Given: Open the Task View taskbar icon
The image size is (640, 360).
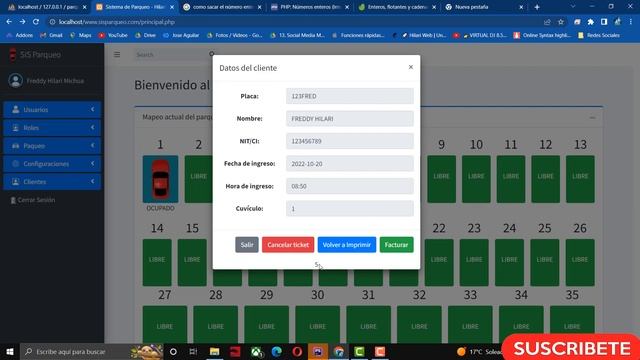Looking at the screenshot, I should [193, 351].
